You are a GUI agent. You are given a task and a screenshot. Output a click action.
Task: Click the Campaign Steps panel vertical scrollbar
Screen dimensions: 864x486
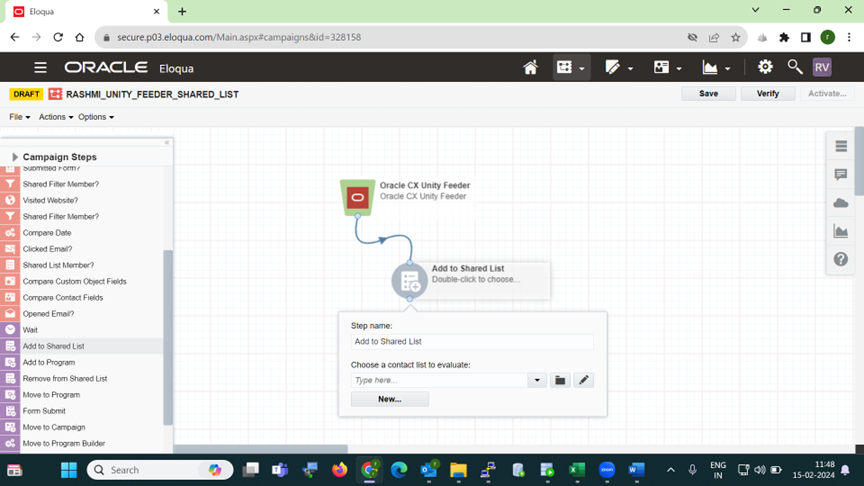168,337
